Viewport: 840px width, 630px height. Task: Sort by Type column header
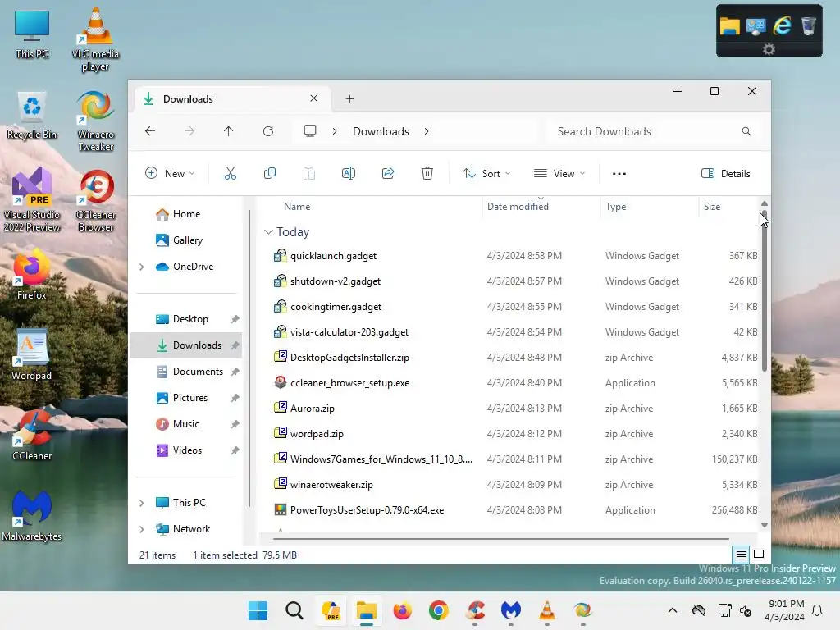(x=648, y=207)
